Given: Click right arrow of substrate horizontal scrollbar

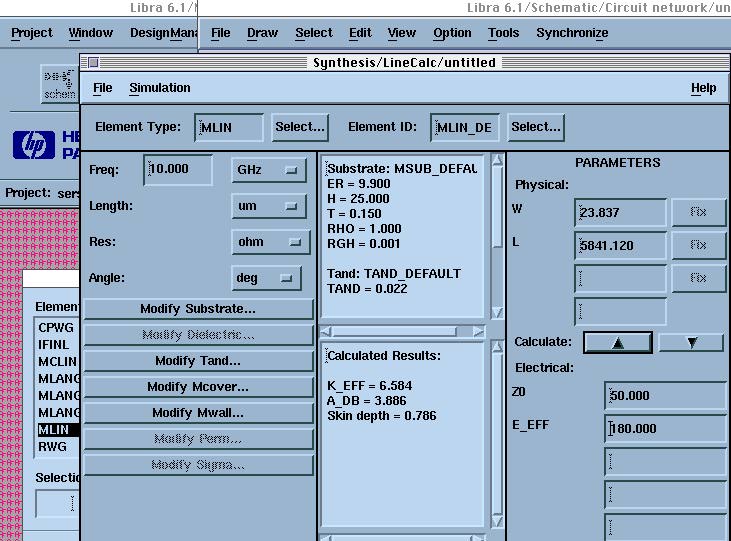Looking at the screenshot, I should [478, 332].
